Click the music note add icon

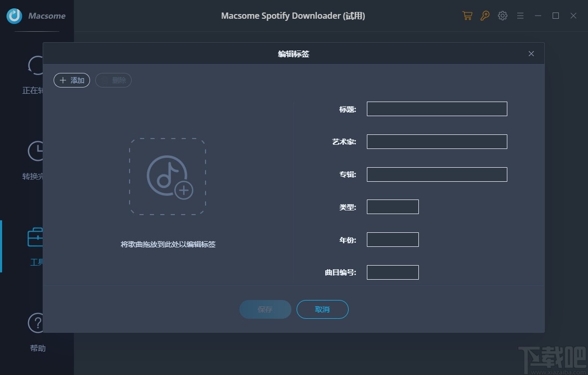(x=168, y=176)
